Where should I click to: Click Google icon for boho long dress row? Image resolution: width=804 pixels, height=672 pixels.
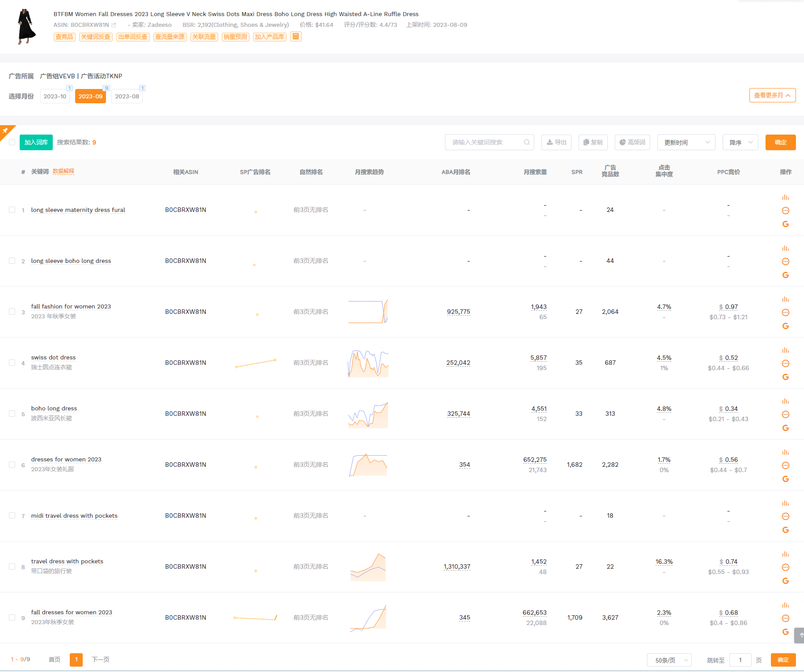tap(785, 428)
